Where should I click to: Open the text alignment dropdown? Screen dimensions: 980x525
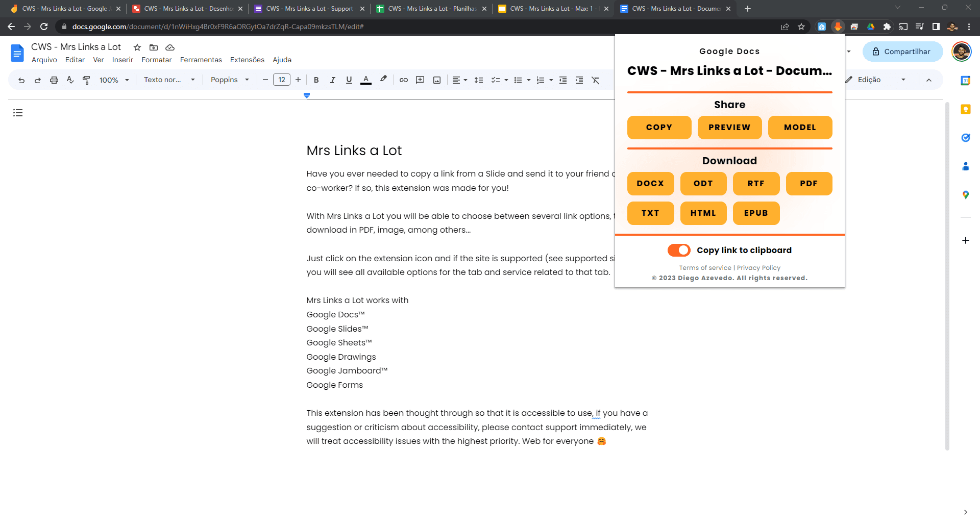[459, 80]
